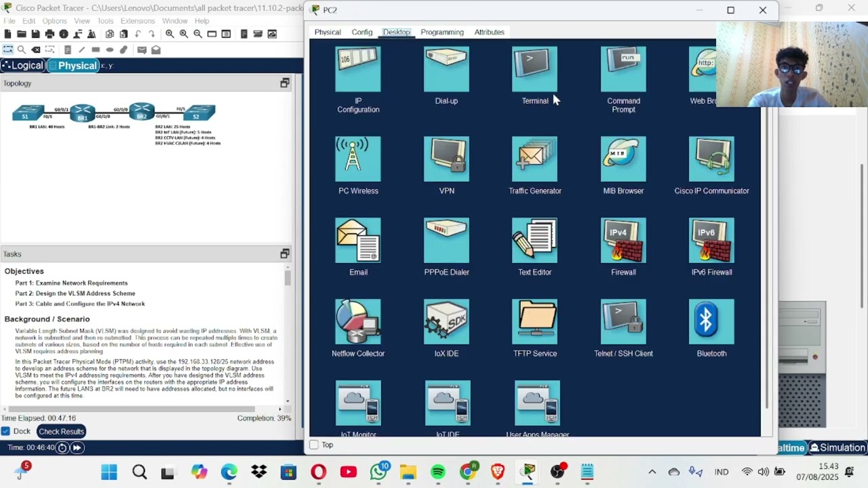Screen dimensions: 868x488
Task: Click the Save file toolbar icon
Action: coord(35,34)
